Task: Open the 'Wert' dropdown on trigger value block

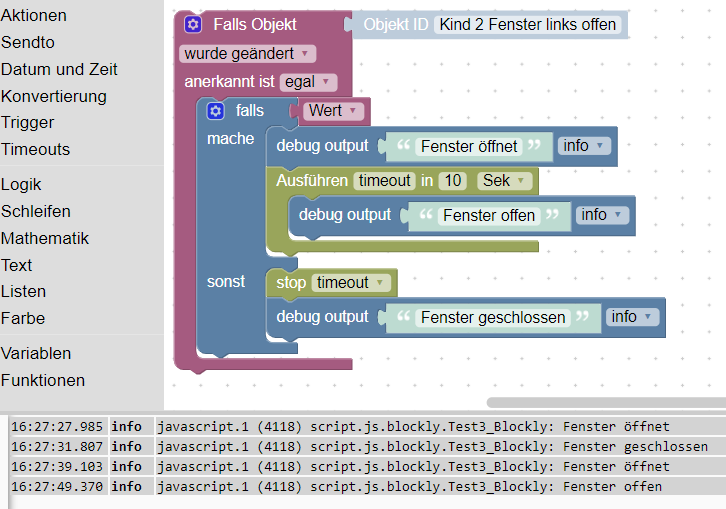Action: (x=333, y=111)
